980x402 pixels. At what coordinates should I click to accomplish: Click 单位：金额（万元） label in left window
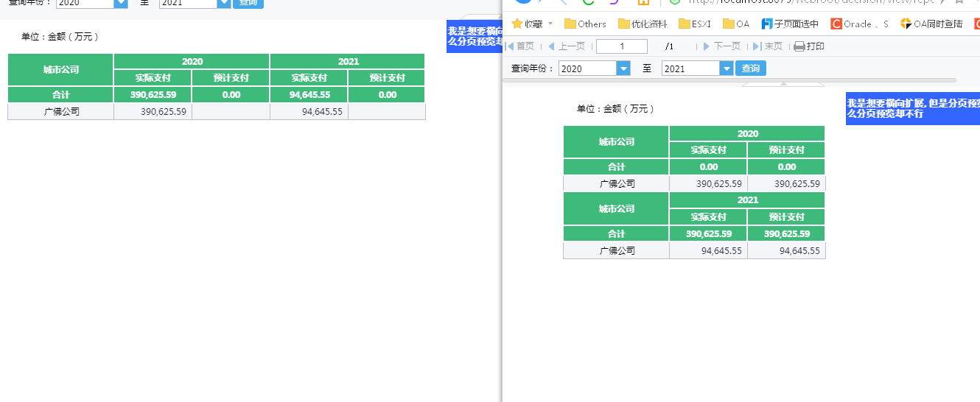tap(60, 37)
